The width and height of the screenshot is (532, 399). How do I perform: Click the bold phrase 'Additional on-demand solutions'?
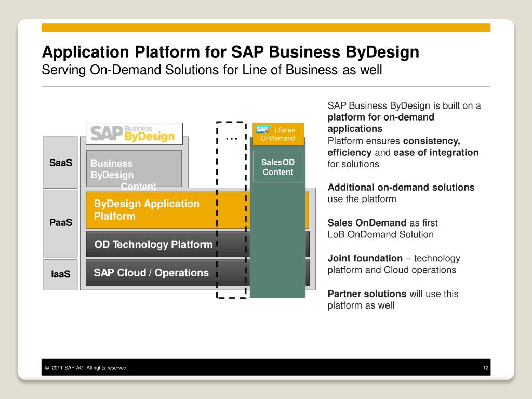(401, 187)
